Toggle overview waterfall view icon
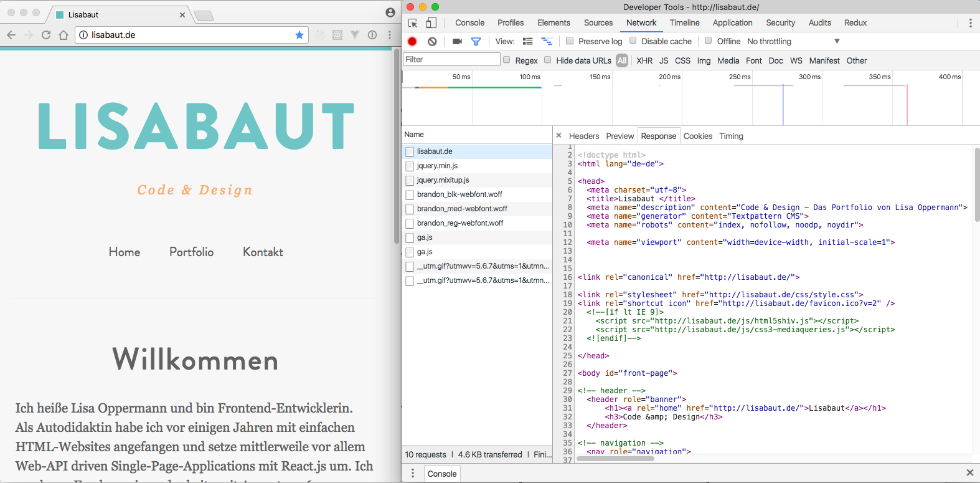This screenshot has height=483, width=980. pos(547,41)
